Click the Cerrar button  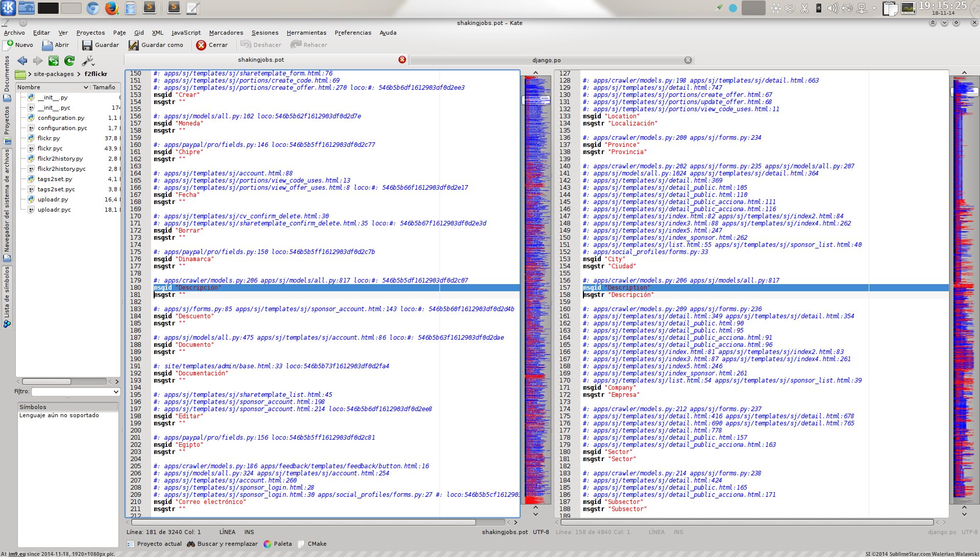pyautogui.click(x=212, y=45)
